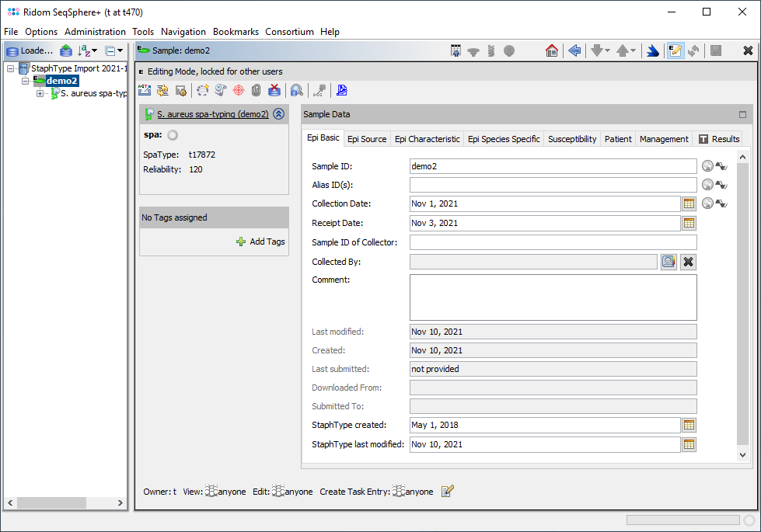Clear Collected By with the X button
Image resolution: width=761 pixels, height=532 pixels.
coord(688,262)
